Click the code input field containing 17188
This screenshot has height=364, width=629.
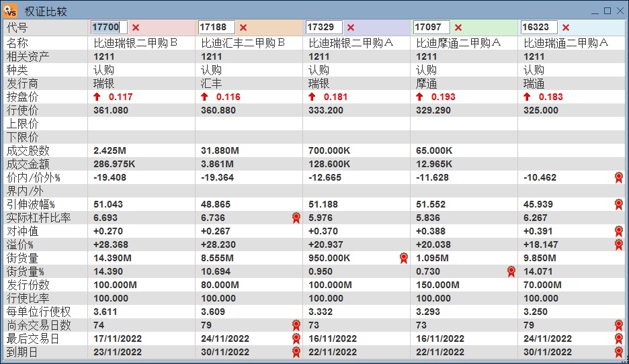pos(216,28)
